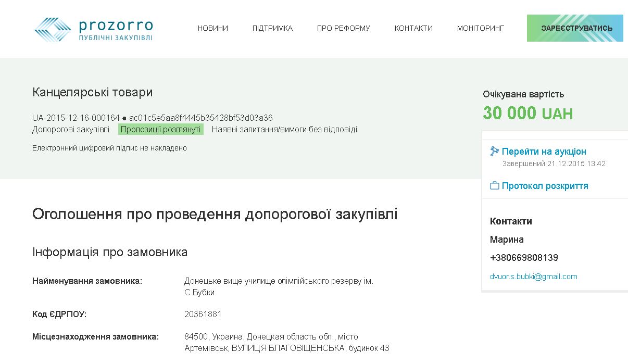Click the tender ID UA-2015-12-16-000164

point(76,118)
